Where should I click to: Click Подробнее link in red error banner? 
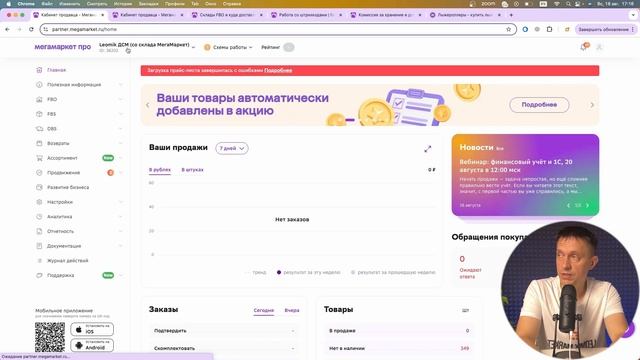click(278, 71)
